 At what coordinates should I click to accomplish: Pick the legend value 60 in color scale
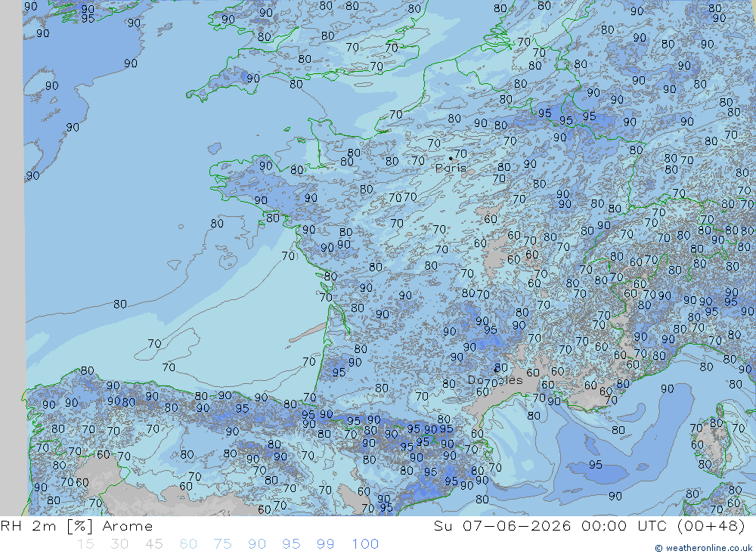188,544
